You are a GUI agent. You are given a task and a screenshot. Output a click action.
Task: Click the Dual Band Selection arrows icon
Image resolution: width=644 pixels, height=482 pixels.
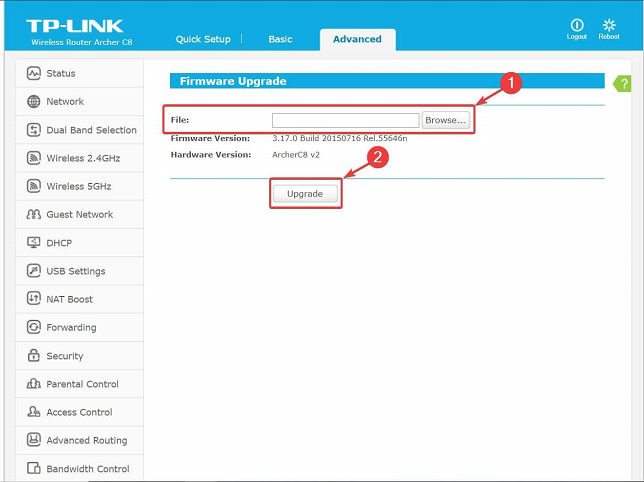(34, 130)
